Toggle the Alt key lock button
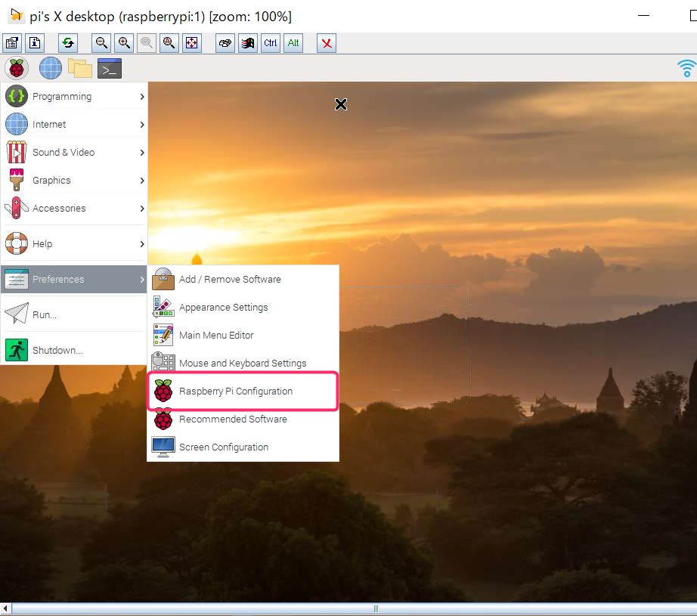Image resolution: width=697 pixels, height=616 pixels. click(293, 43)
